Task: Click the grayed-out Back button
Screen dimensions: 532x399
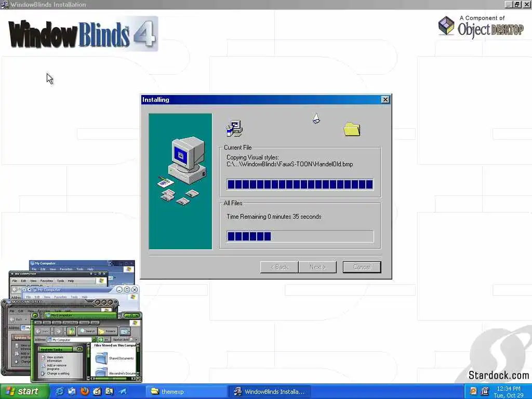Action: coord(279,267)
